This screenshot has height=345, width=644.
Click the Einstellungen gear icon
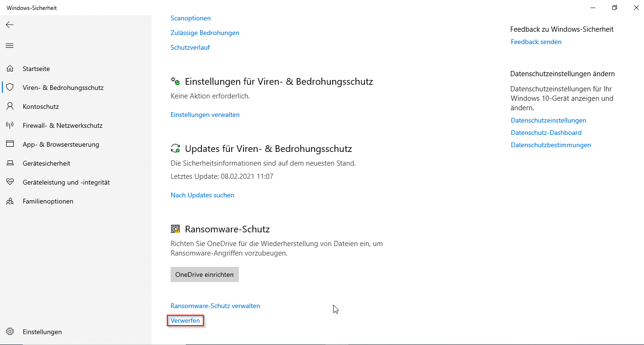[10, 332]
